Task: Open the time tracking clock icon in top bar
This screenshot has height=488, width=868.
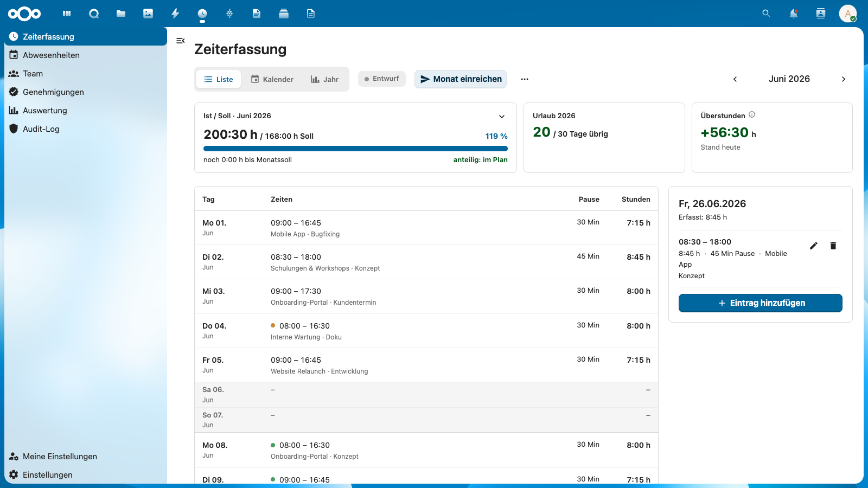Action: tap(202, 14)
